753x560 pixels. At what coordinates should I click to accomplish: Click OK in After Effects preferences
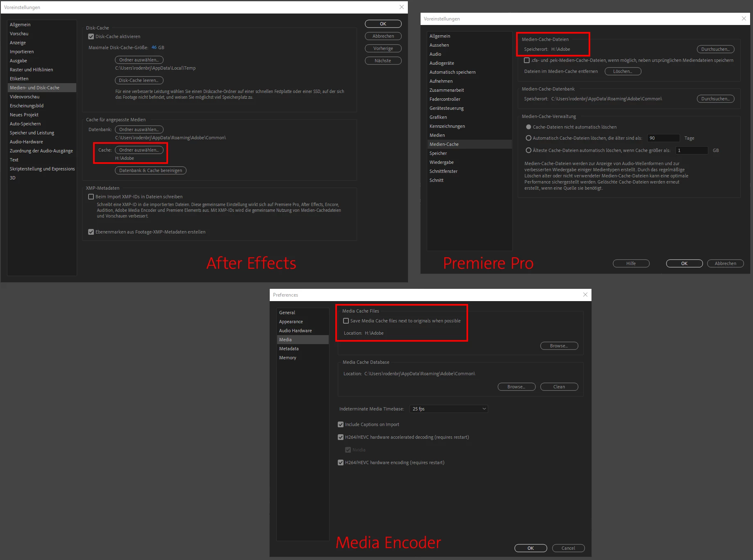pos(383,24)
